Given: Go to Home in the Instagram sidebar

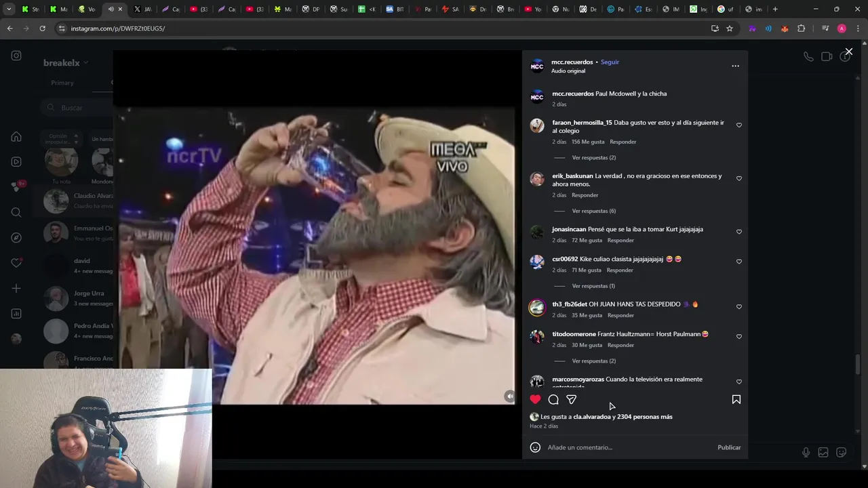Looking at the screenshot, I should pos(16,137).
